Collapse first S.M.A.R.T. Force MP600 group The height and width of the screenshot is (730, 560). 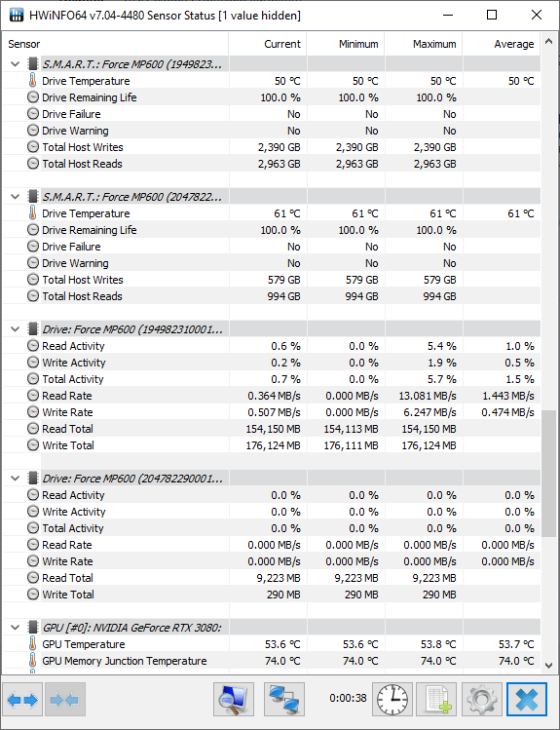16,64
